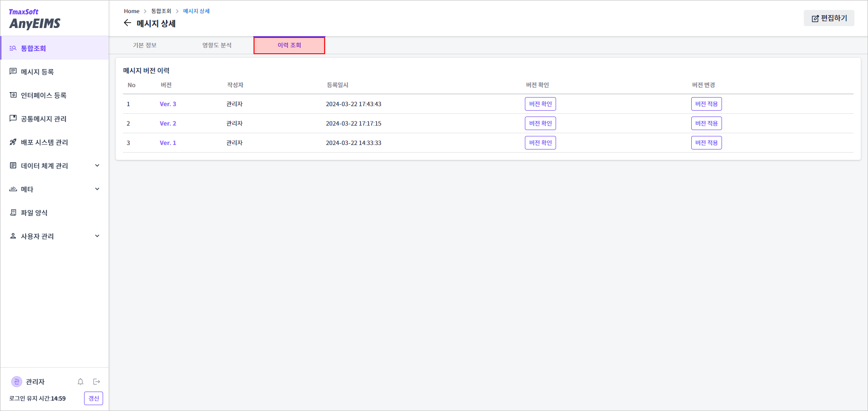Click 버전 확인 for Ver. 1

[540, 143]
